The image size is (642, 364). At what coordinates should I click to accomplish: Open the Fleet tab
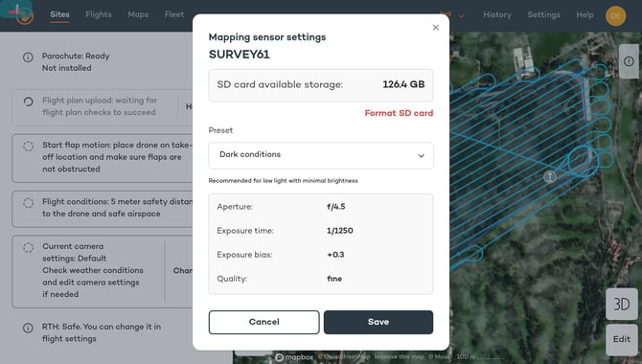coord(174,14)
